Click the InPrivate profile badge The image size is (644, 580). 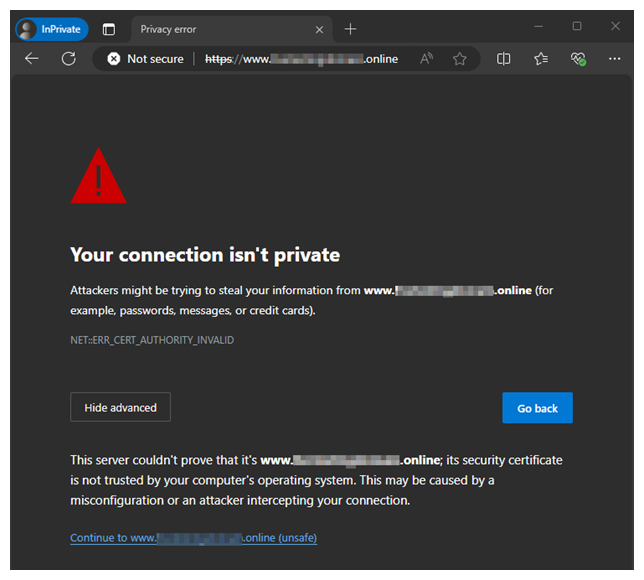click(x=51, y=29)
